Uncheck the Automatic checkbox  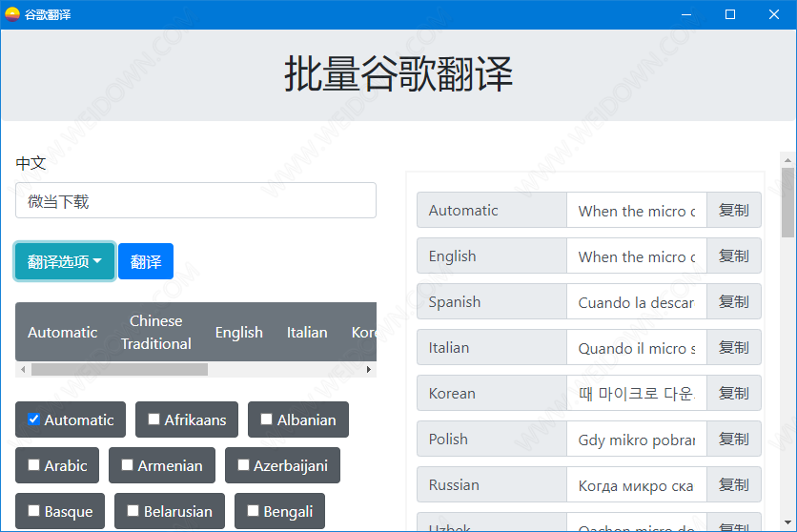(33, 419)
